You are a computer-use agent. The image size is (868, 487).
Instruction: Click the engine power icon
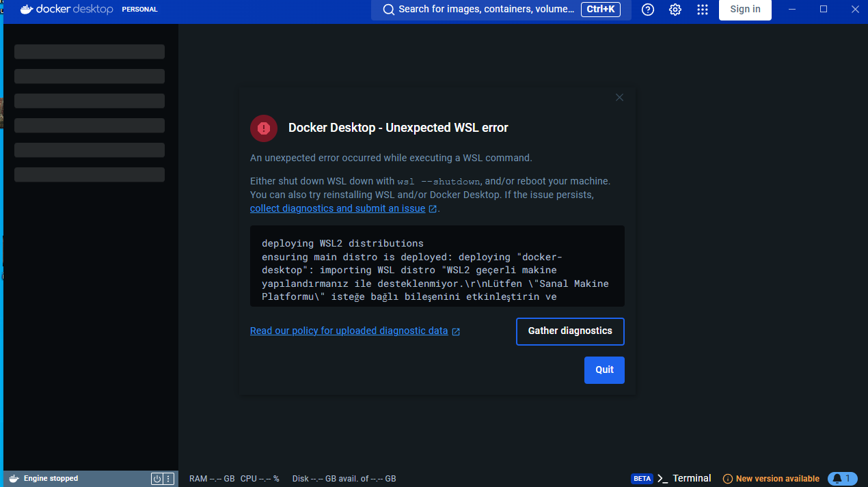[x=157, y=479]
